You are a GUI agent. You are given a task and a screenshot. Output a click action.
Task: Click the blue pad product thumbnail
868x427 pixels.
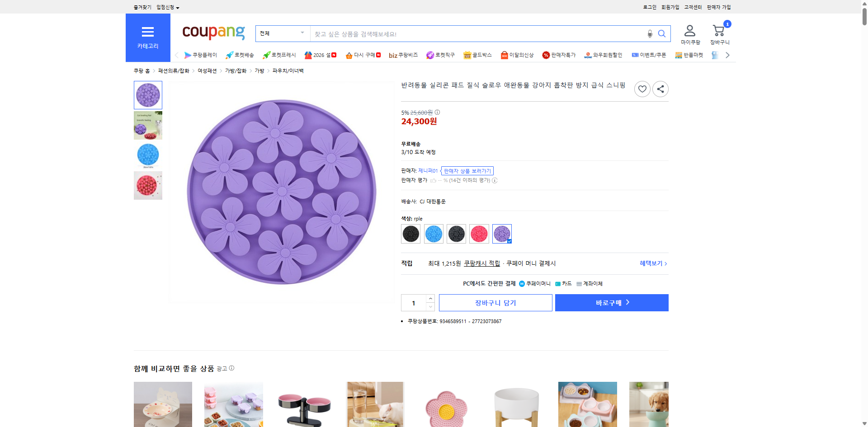click(x=148, y=155)
